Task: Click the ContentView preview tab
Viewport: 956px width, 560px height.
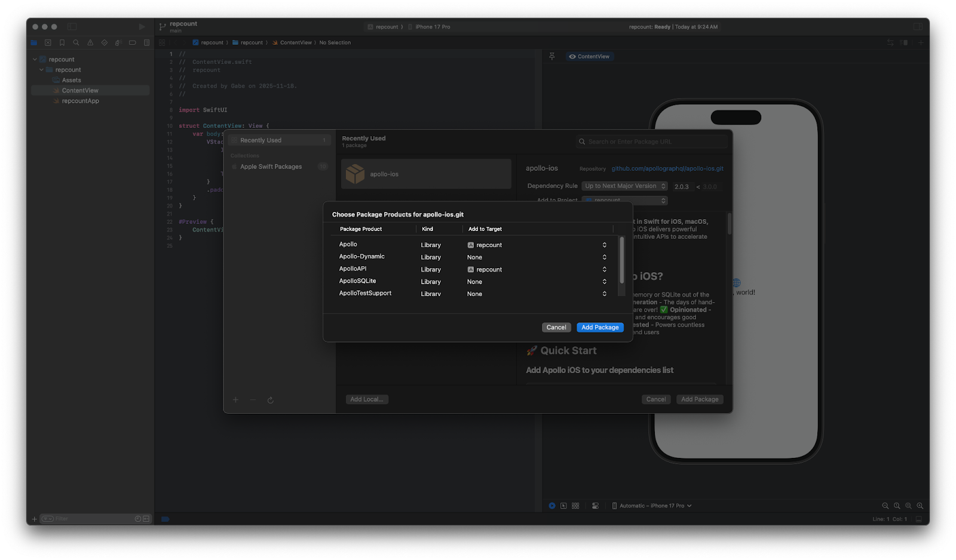Action: coord(589,56)
